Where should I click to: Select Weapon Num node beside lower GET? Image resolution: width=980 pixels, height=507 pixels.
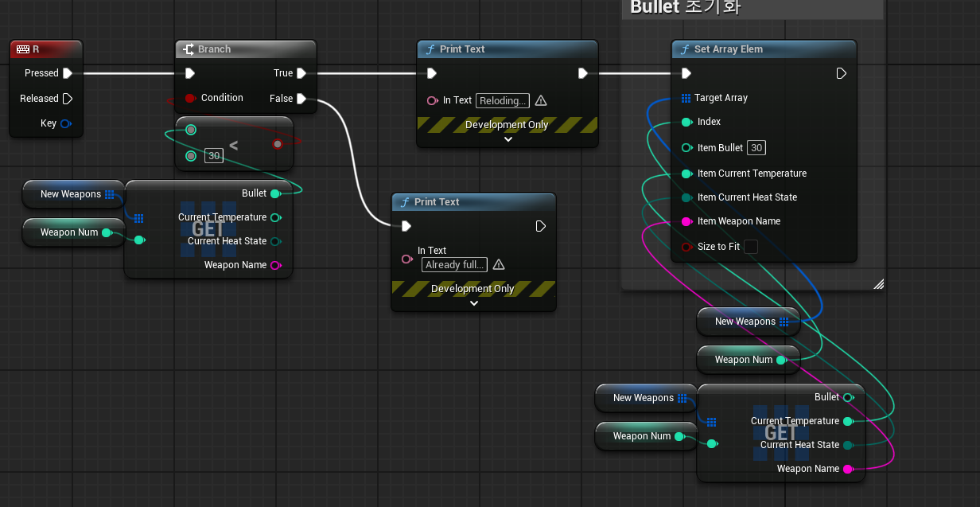tap(646, 436)
